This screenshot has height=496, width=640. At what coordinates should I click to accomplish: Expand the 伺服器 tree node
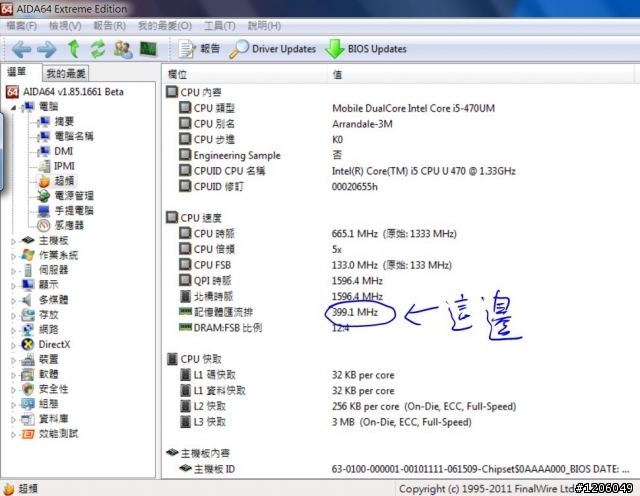13,271
